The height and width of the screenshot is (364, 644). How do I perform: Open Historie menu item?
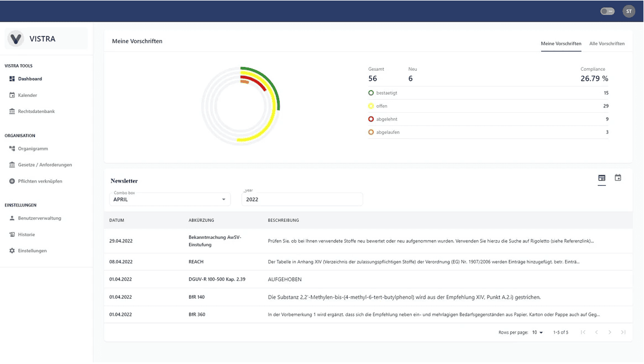(x=27, y=235)
